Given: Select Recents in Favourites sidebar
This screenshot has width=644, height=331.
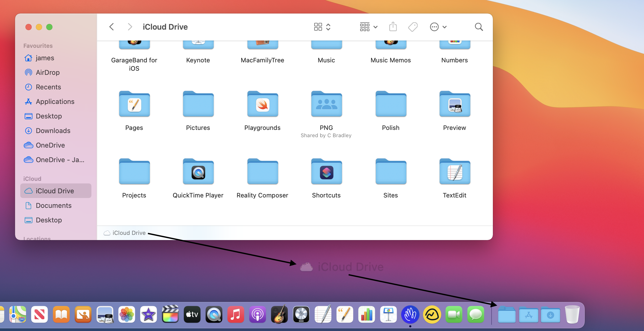Looking at the screenshot, I should tap(48, 87).
